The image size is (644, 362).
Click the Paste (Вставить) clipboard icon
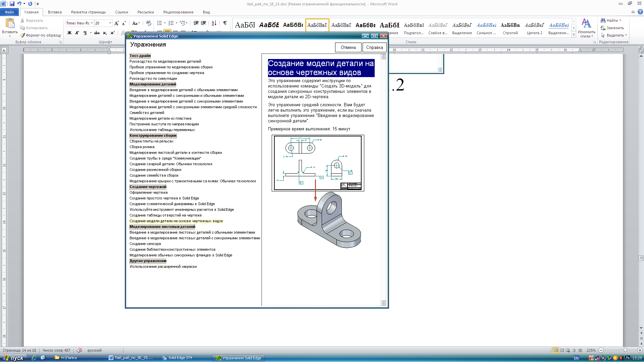[x=10, y=23]
